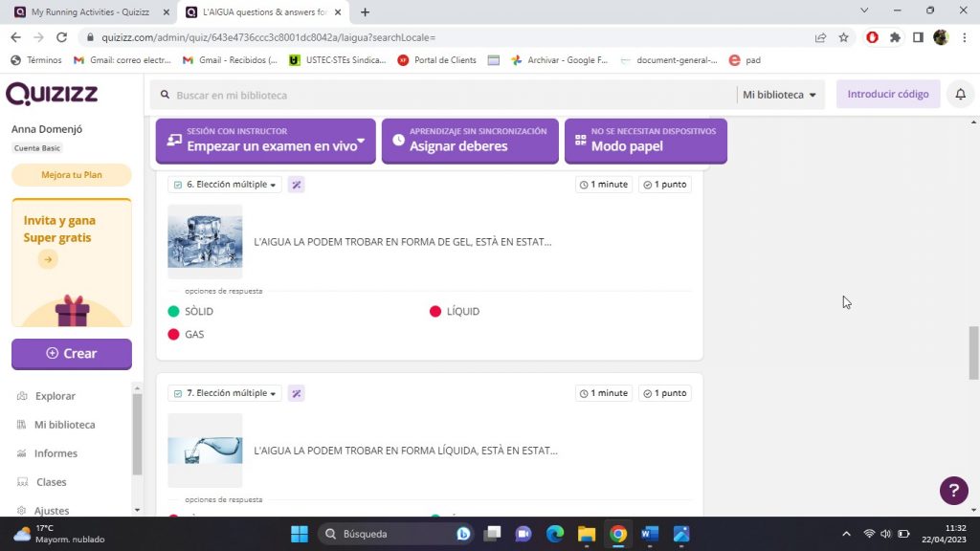Screen dimensions: 980x551
Task: Switch to My Running Activities tab
Action: 89,12
